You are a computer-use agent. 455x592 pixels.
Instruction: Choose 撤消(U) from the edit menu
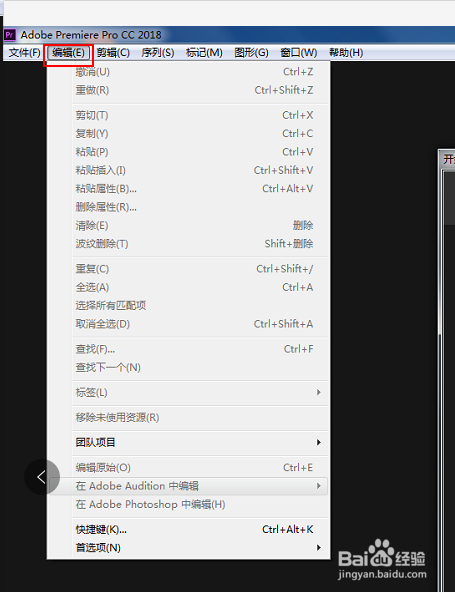tap(189, 72)
